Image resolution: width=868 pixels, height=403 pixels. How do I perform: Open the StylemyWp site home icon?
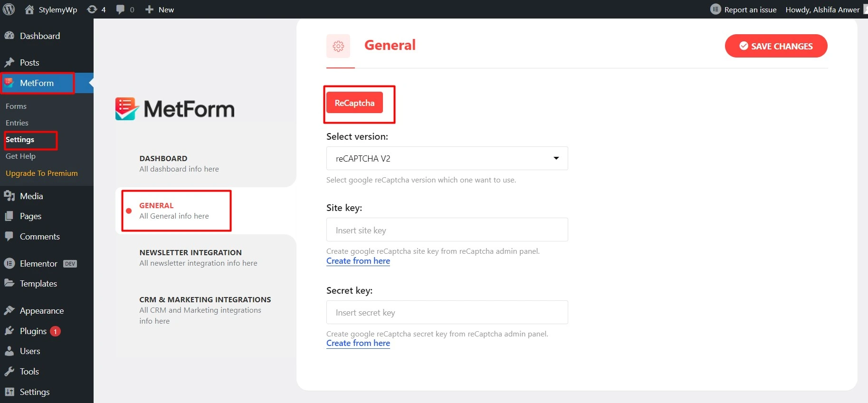tap(29, 10)
